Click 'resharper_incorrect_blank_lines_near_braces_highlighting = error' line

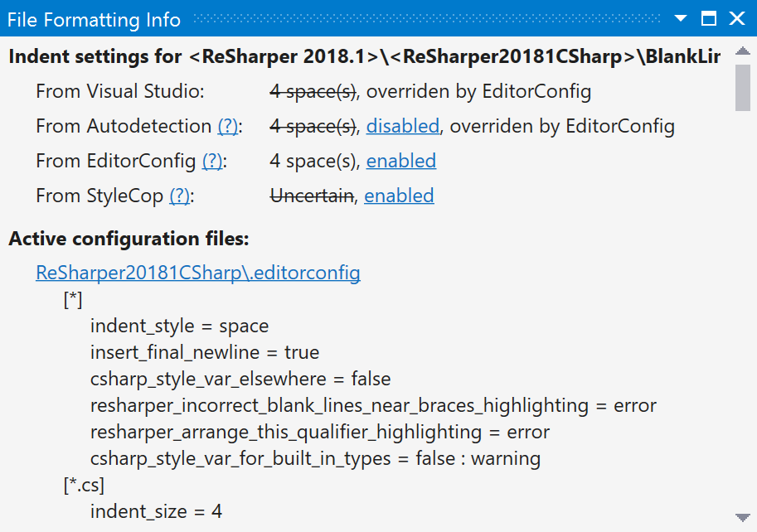[373, 406]
